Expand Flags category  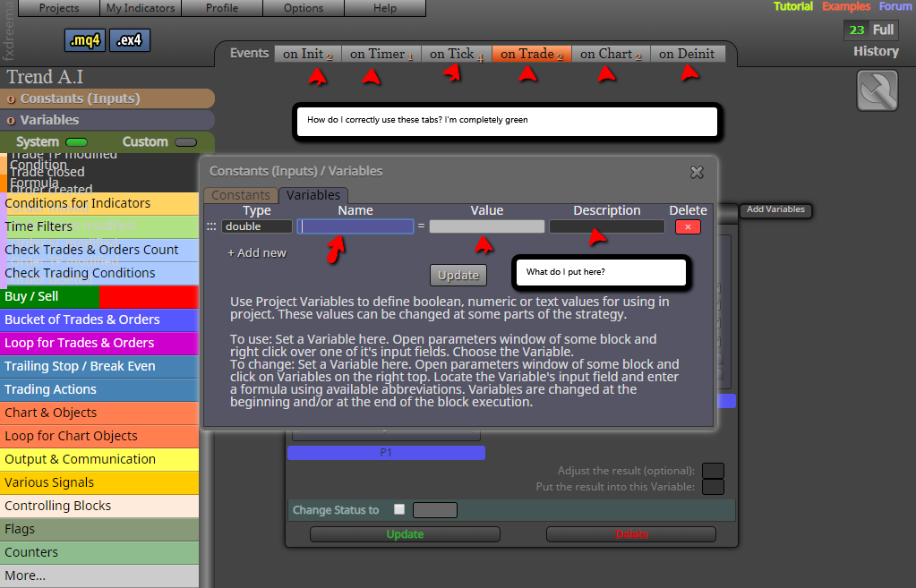coord(99,530)
